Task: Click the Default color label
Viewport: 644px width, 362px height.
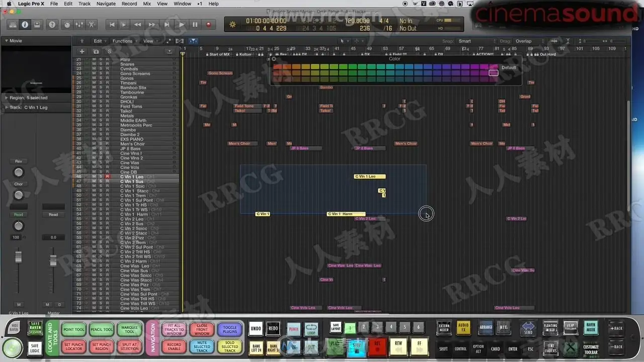Action: click(509, 67)
